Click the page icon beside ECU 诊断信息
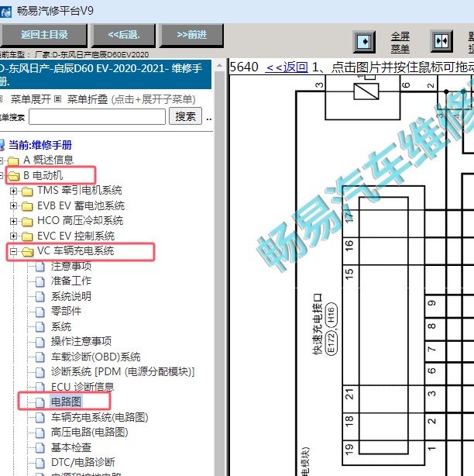The width and height of the screenshot is (474, 476). 40,387
